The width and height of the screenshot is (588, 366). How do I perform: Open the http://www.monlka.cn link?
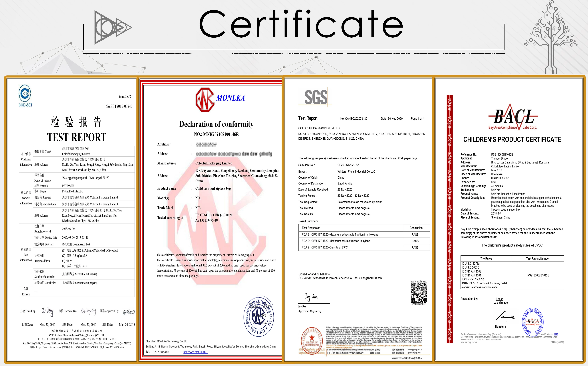[x=195, y=352]
